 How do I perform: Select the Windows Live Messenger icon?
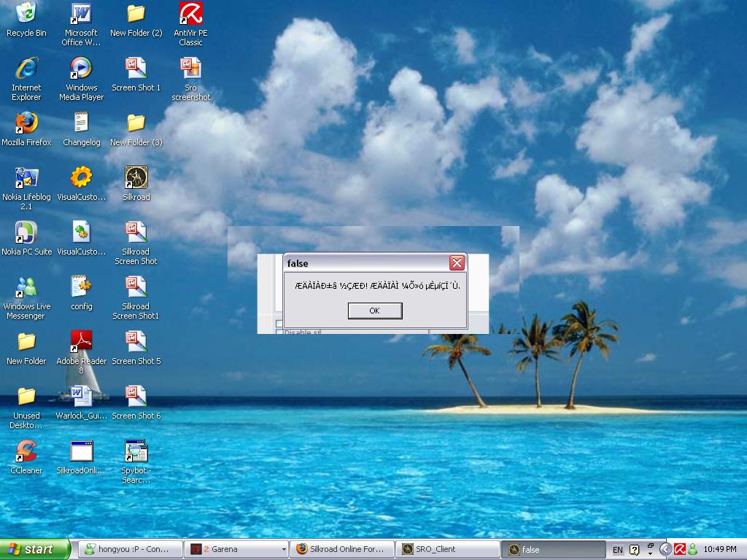click(x=26, y=287)
